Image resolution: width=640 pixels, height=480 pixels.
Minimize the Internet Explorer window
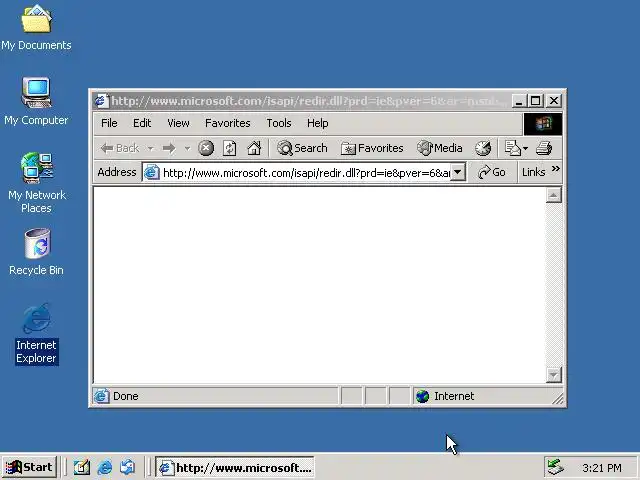tap(518, 101)
